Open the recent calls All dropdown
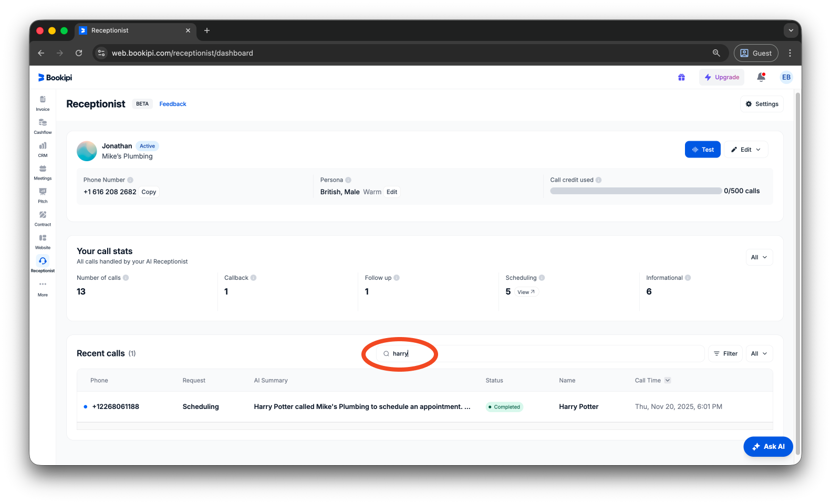 [759, 354]
